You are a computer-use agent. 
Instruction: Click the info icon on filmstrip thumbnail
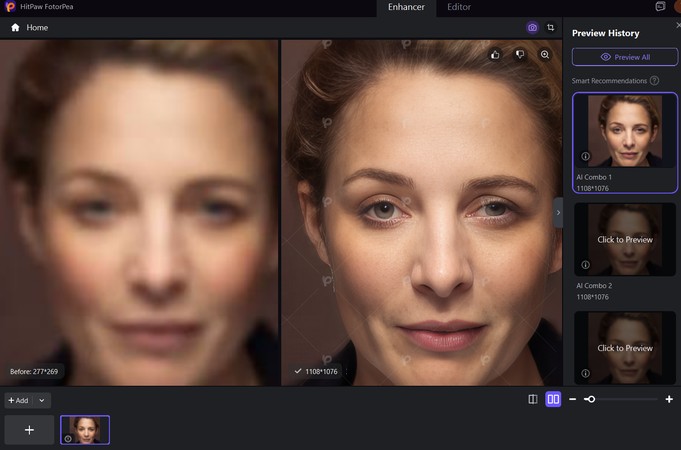(x=68, y=439)
